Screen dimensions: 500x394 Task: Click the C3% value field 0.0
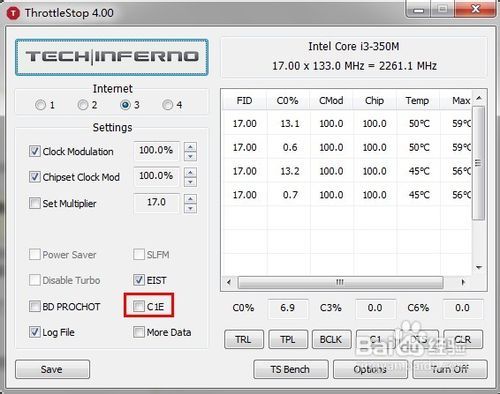coord(375,308)
